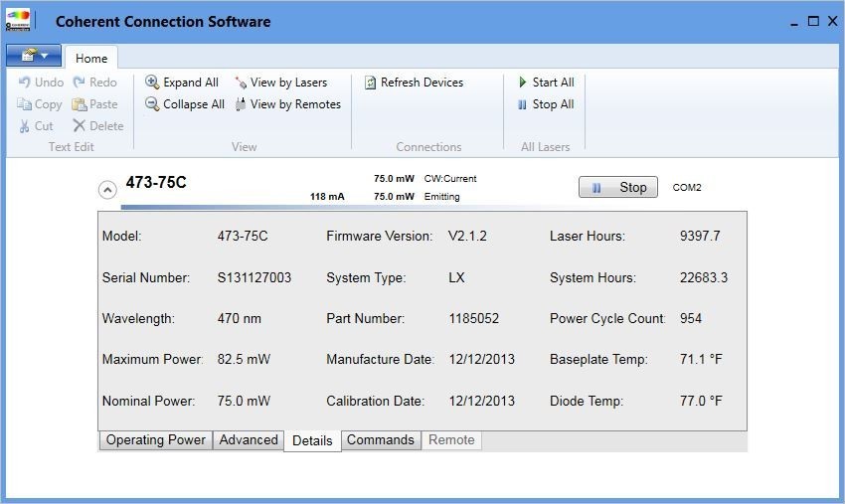Click baseplate temp 71.1 °F
This screenshot has height=504, width=845.
pyautogui.click(x=701, y=359)
